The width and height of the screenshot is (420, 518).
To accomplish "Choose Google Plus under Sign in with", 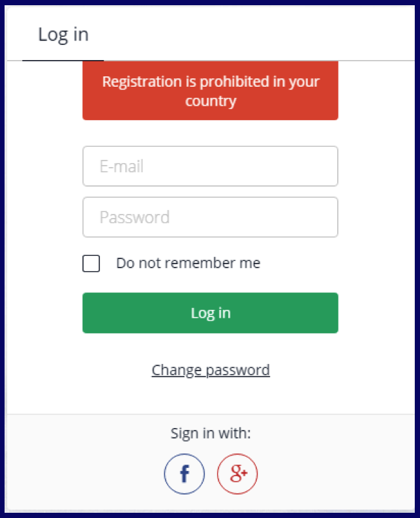I will pos(237,474).
